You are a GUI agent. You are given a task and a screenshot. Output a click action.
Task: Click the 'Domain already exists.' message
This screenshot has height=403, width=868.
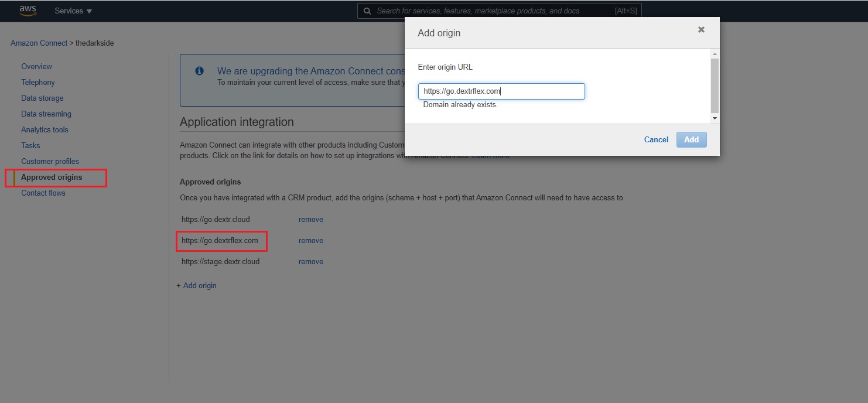click(x=460, y=105)
